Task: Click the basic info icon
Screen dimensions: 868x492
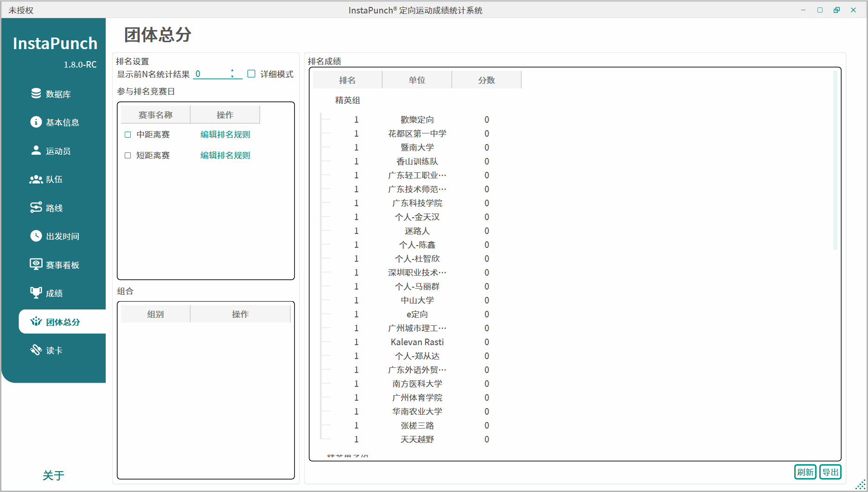Action: pos(36,122)
